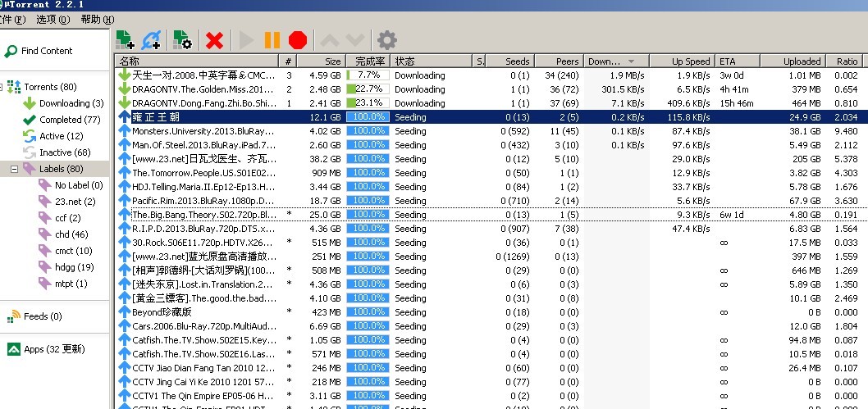The height and width of the screenshot is (409, 868).
Task: Sort by the Ratio column header
Action: 845,61
